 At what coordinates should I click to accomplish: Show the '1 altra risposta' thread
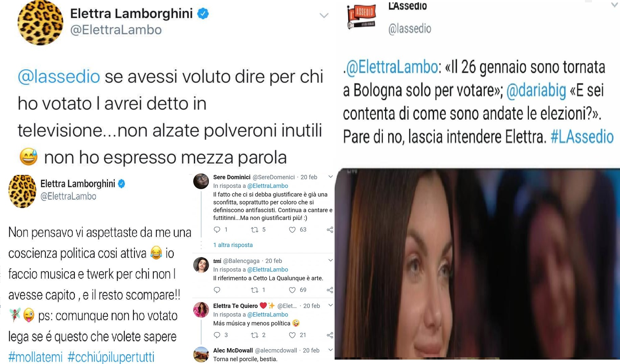pos(233,245)
